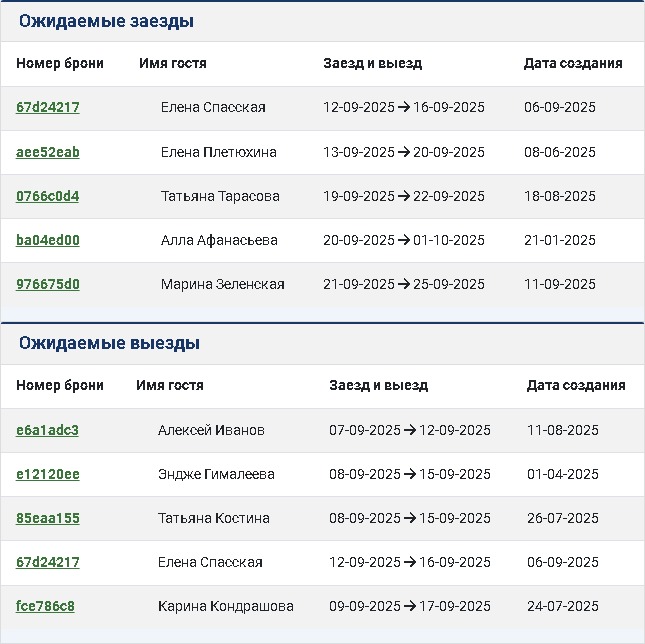
Task: Click the 19-09-2025 → 22-09-2025 date range
Action: (x=404, y=196)
